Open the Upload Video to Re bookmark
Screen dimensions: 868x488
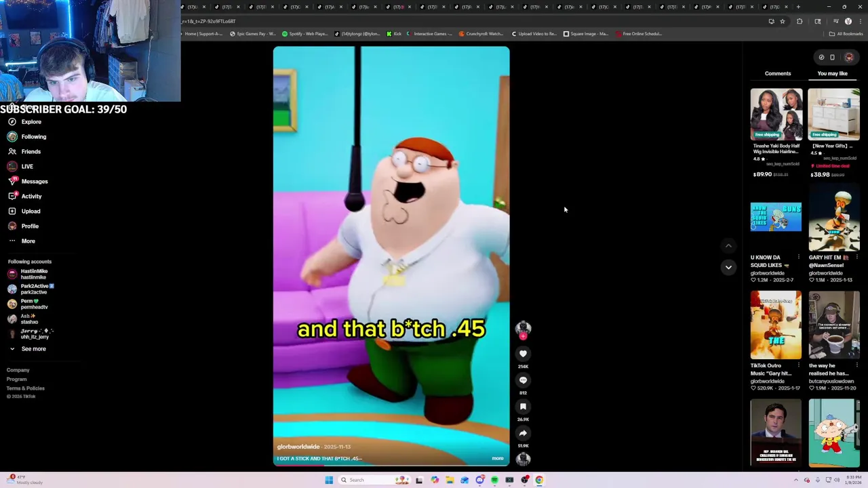tap(534, 34)
